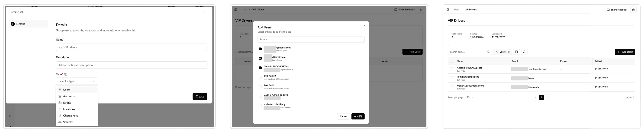This screenshot has height=132, width=644.
Task: Click Lists breadcrumb in middle window
Action: (x=244, y=10)
